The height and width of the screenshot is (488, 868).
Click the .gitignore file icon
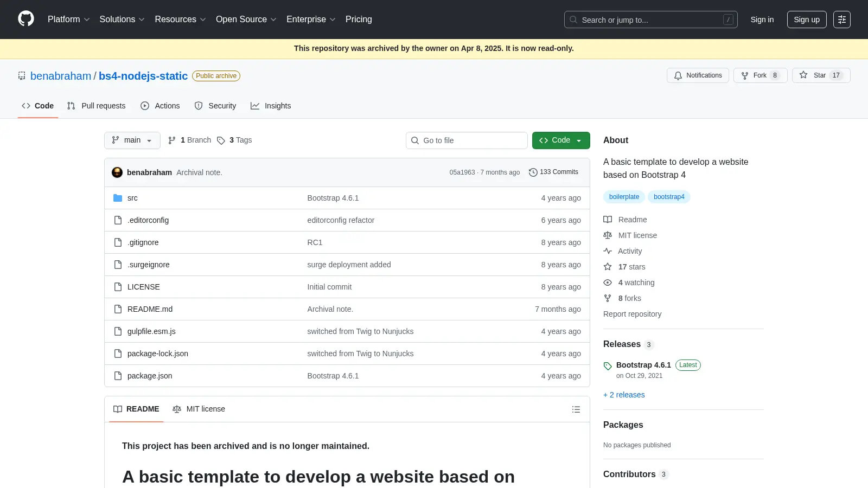[x=118, y=242]
